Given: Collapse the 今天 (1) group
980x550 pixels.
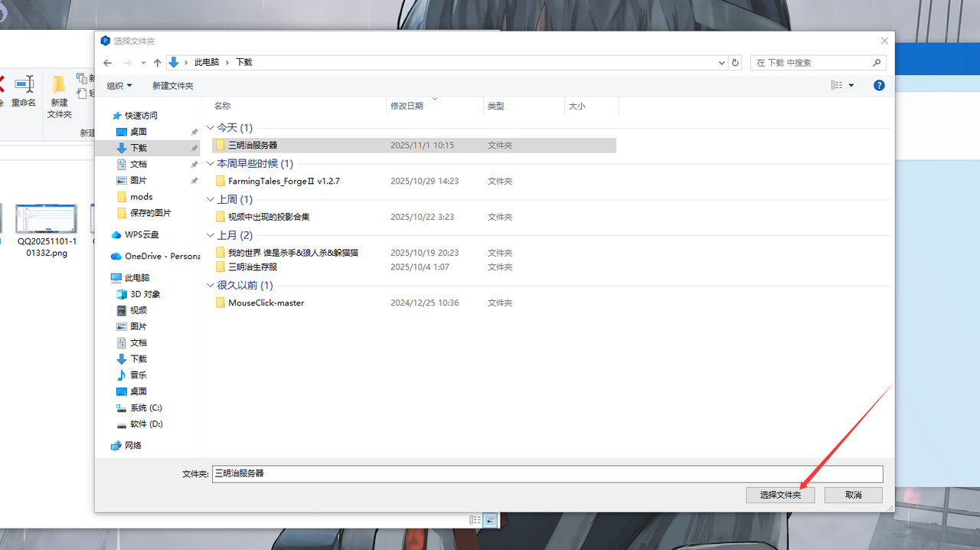Looking at the screenshot, I should coord(211,128).
